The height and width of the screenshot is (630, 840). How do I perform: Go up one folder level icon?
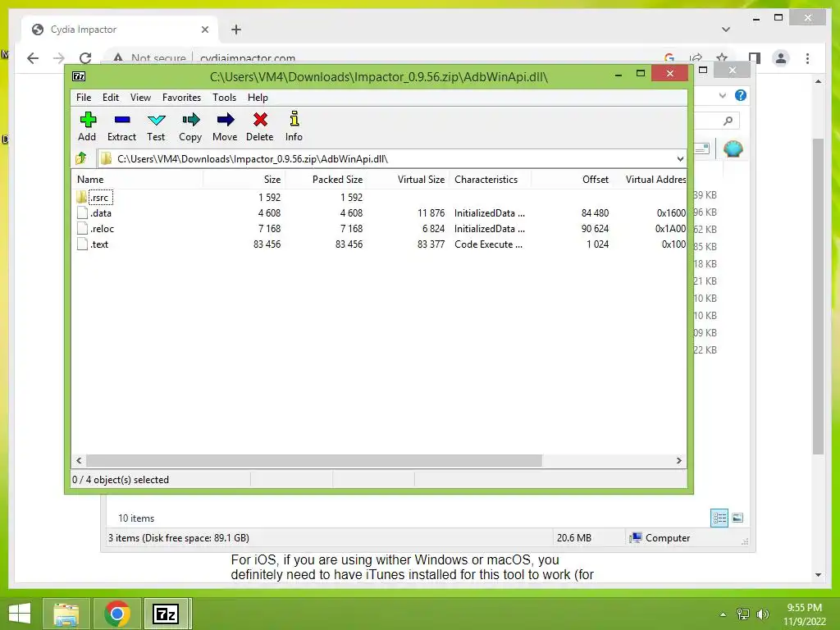click(81, 158)
